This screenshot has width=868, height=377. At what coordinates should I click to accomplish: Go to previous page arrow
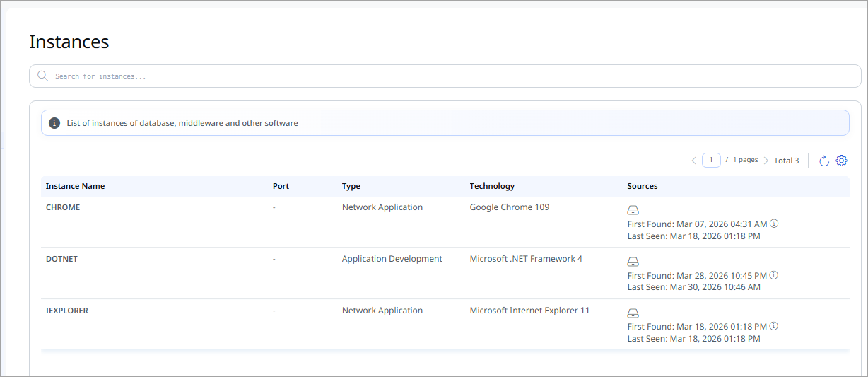[694, 161]
